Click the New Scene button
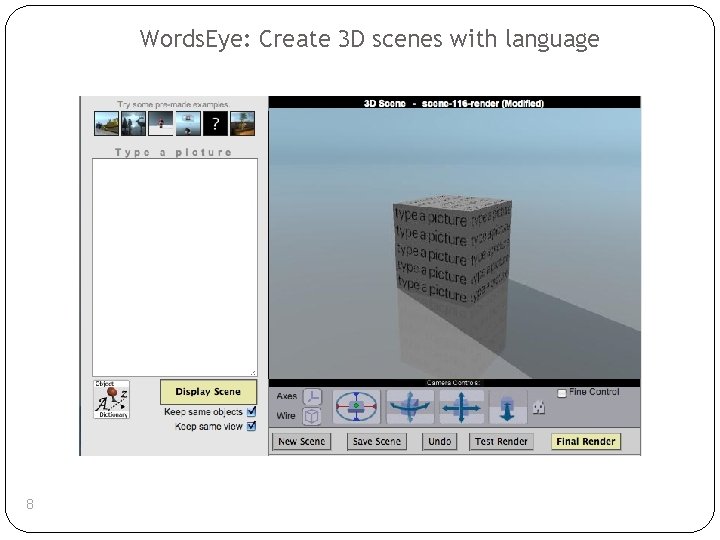The image size is (720, 540). (x=302, y=441)
